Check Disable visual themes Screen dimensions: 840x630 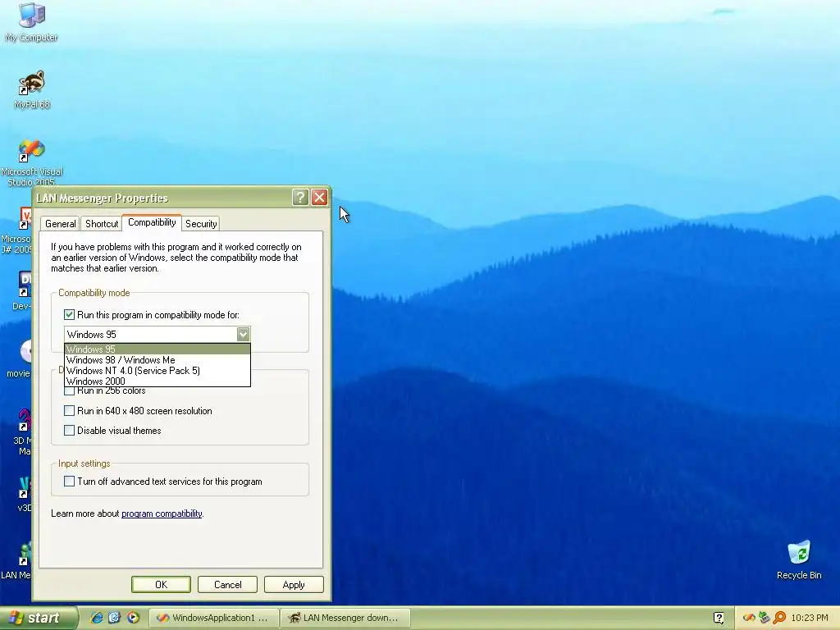[x=69, y=430]
